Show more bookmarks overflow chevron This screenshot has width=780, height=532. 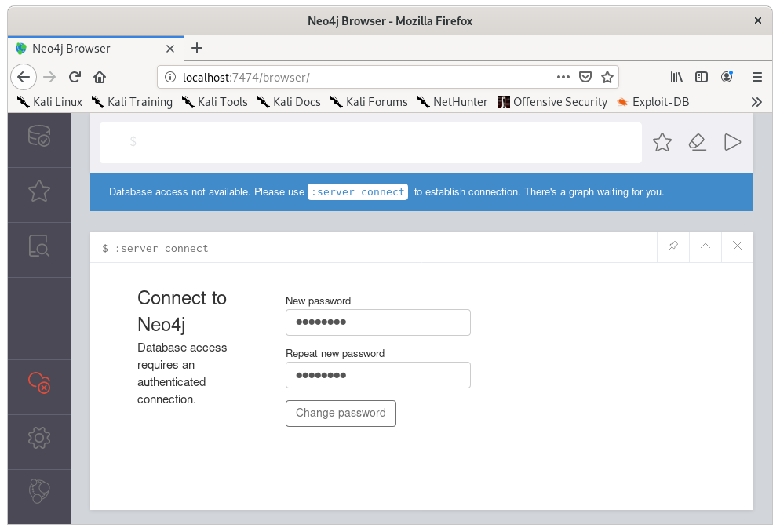click(x=756, y=102)
